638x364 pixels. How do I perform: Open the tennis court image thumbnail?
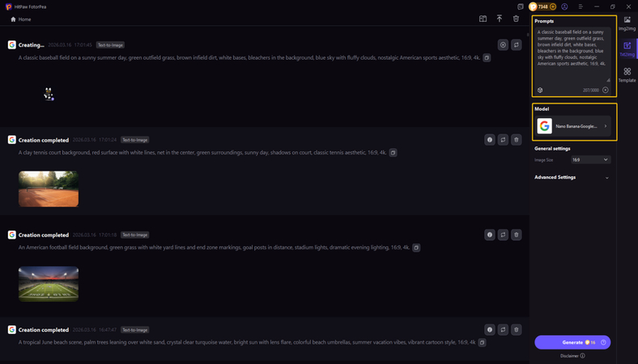[49, 188]
